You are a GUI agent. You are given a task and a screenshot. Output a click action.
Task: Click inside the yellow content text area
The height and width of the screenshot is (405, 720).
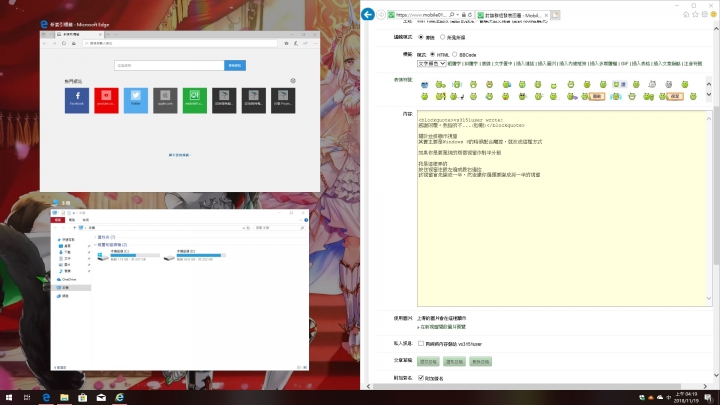point(562,208)
